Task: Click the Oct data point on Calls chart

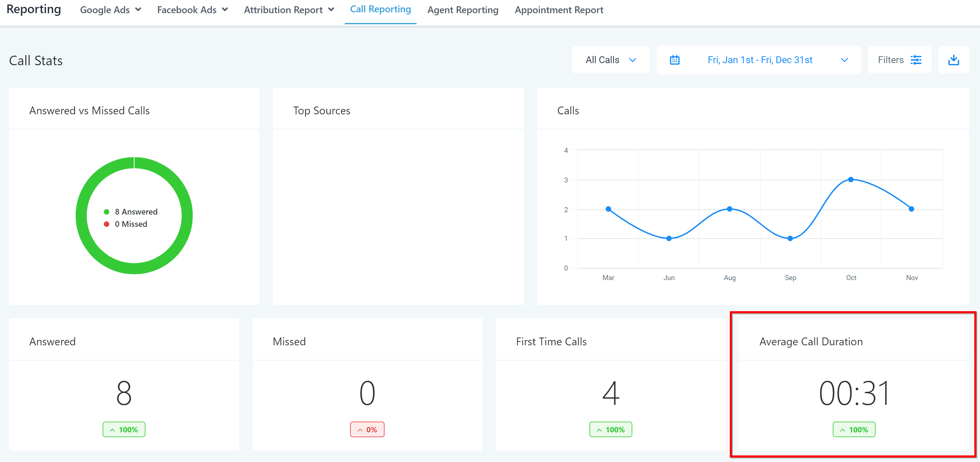Action: pyautogui.click(x=851, y=179)
